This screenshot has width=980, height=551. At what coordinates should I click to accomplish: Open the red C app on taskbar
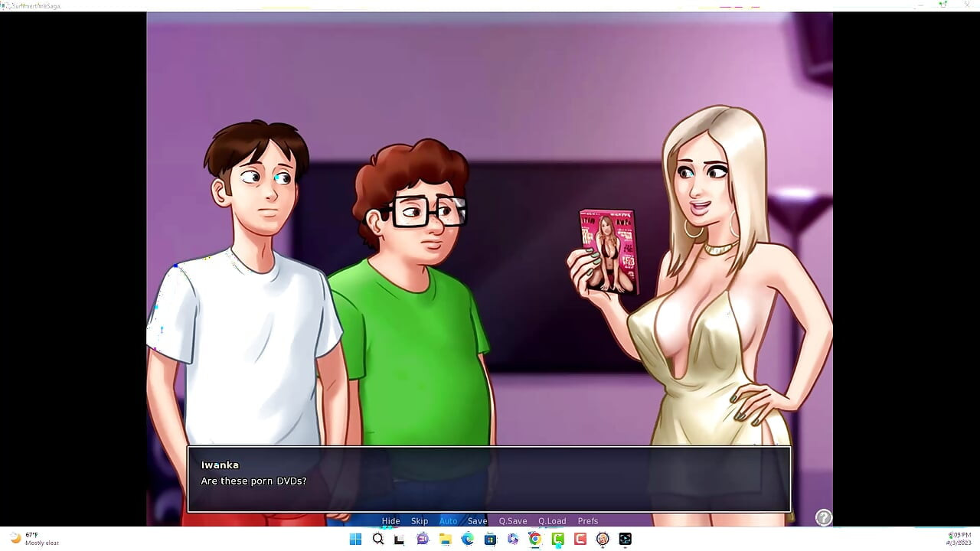580,540
